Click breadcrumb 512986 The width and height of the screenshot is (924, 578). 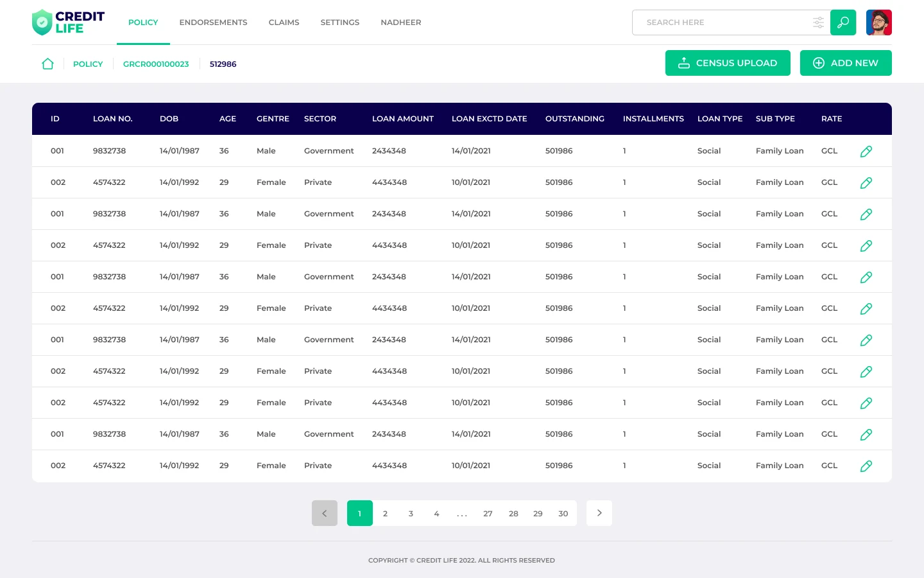pyautogui.click(x=223, y=64)
